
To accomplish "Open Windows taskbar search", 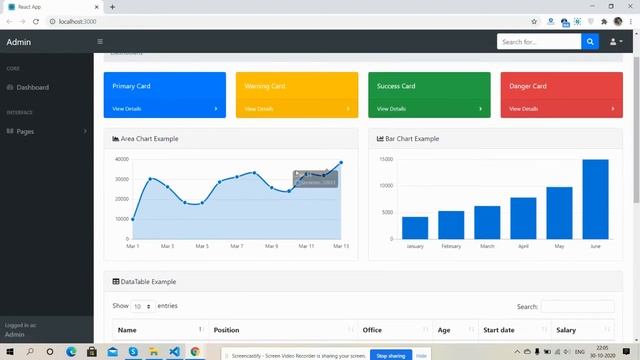I will 30,351.
